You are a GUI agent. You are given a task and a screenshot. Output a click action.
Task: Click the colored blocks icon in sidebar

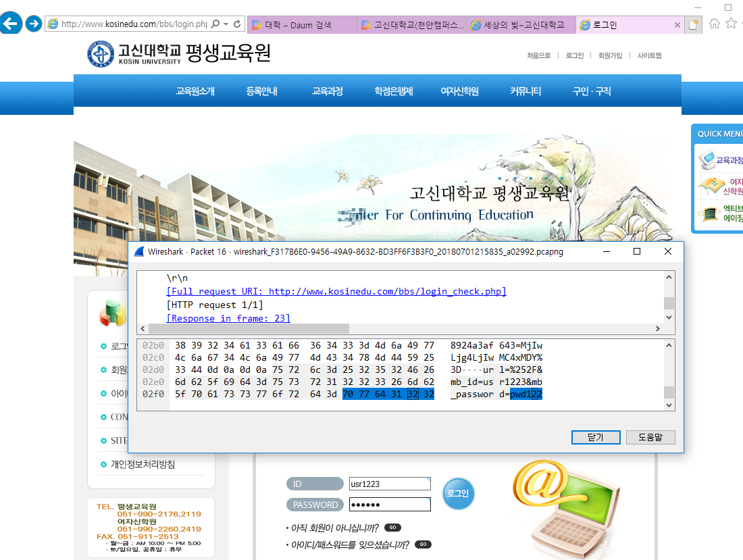click(x=113, y=313)
